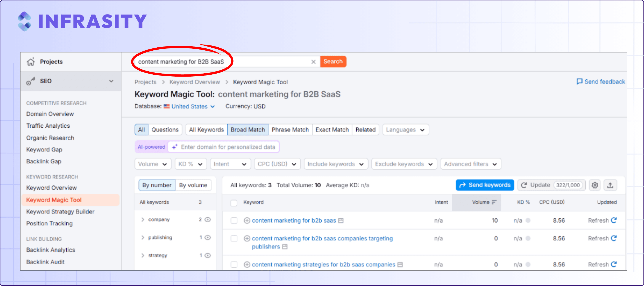Click the export upload icon

(610, 185)
